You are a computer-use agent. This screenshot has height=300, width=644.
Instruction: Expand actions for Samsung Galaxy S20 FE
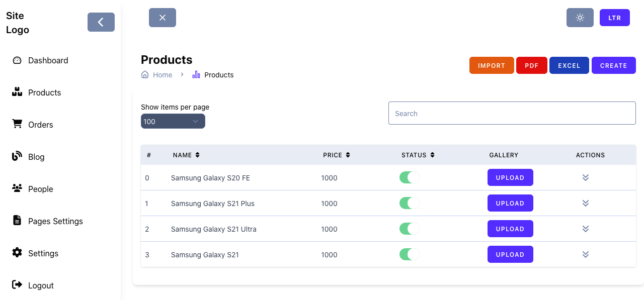coord(585,177)
